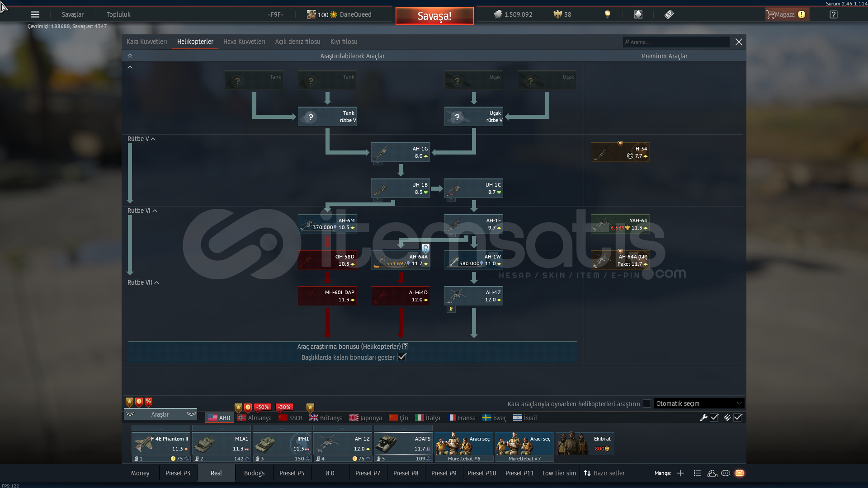Click the Arama search field
Screen dimensions: 868x488
click(676, 42)
